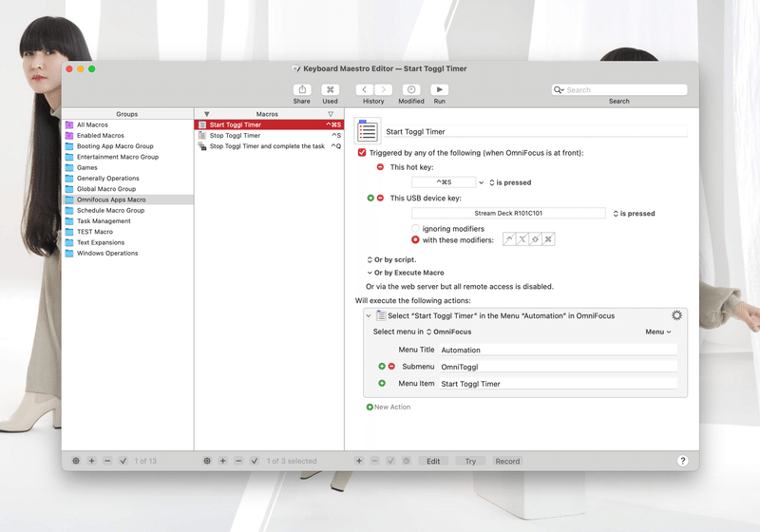Screen dimensions: 760x532
Task: Click the Record button
Action: tap(507, 462)
